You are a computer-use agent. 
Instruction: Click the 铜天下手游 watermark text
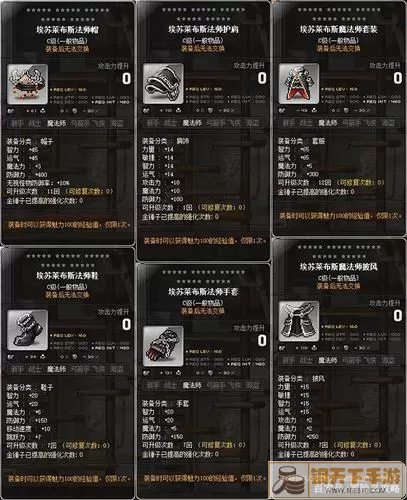click(355, 476)
